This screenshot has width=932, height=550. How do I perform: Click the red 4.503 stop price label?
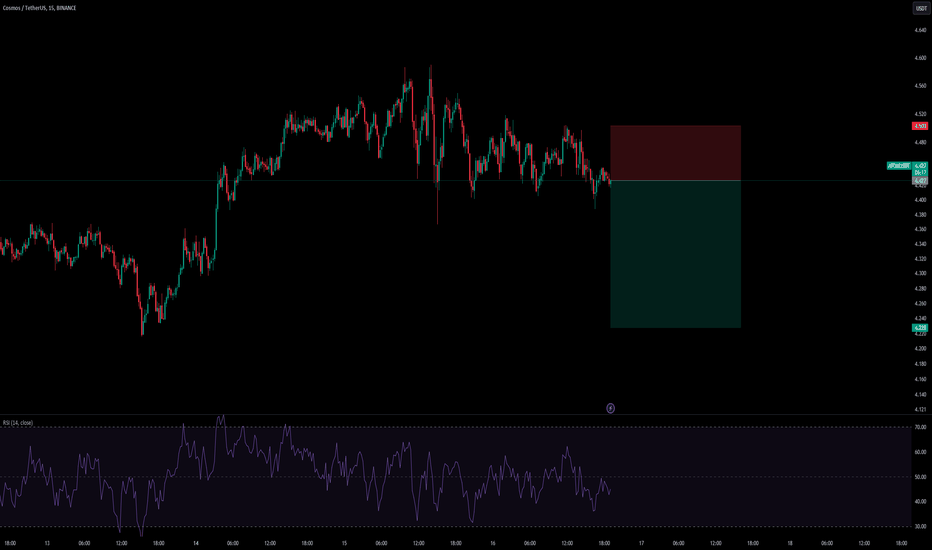(920, 126)
